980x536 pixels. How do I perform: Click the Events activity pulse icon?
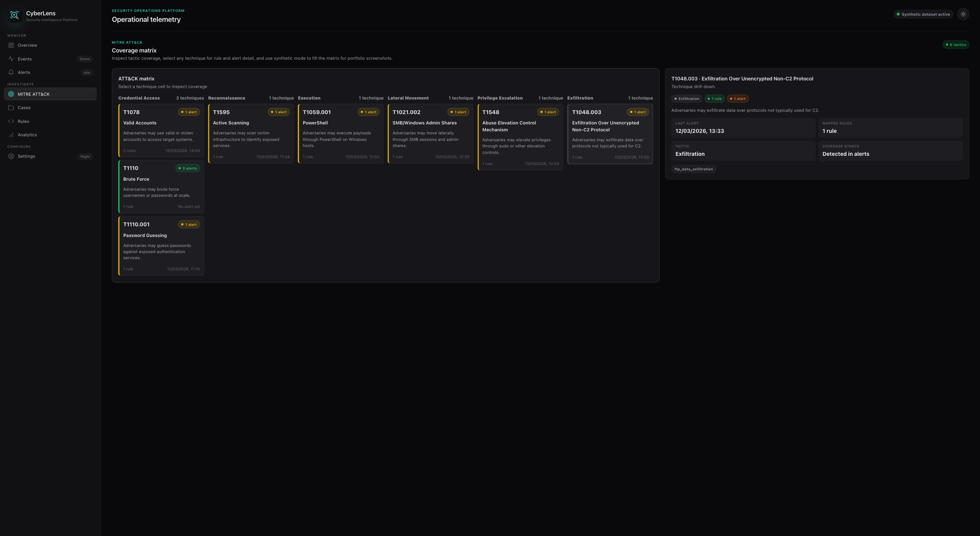coord(11,59)
